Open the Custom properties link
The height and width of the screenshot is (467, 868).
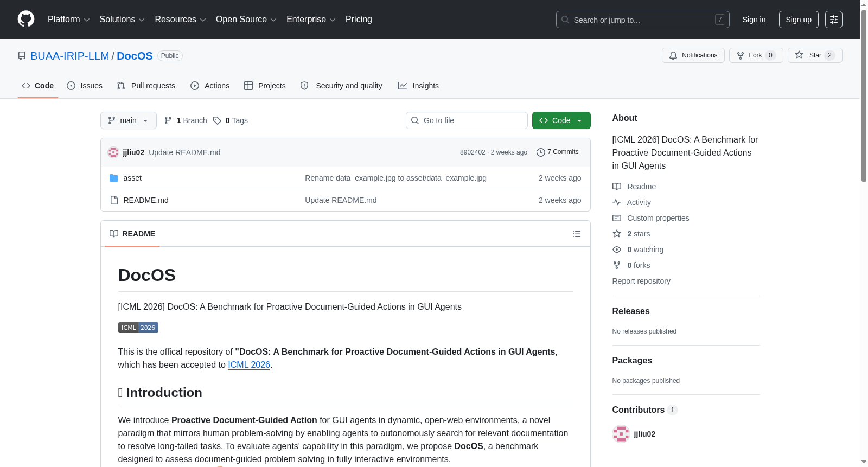pyautogui.click(x=658, y=218)
